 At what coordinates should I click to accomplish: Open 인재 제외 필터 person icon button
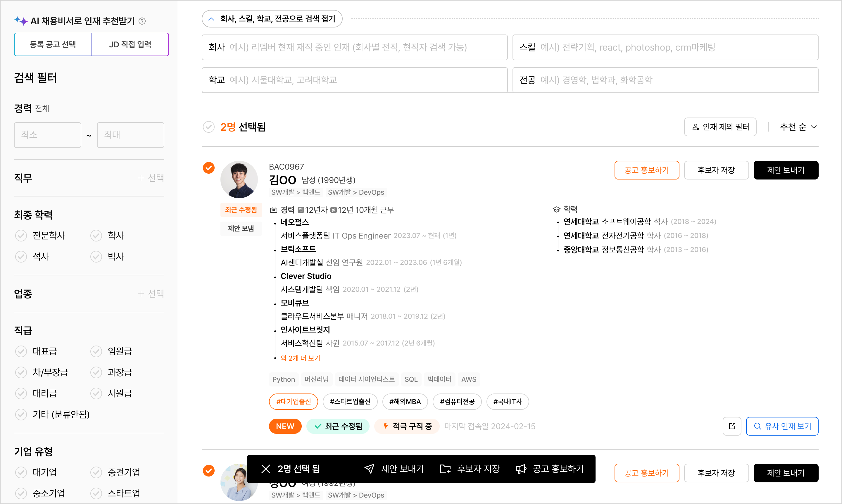pyautogui.click(x=720, y=127)
